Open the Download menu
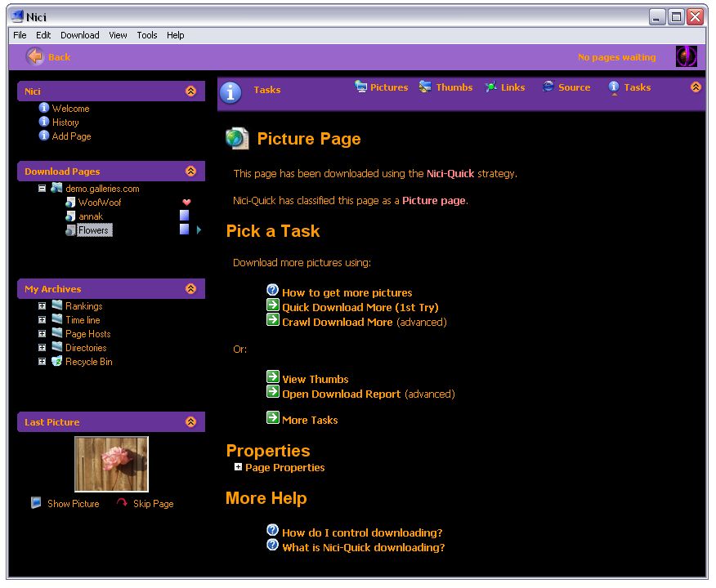The width and height of the screenshot is (716, 588). (x=80, y=35)
